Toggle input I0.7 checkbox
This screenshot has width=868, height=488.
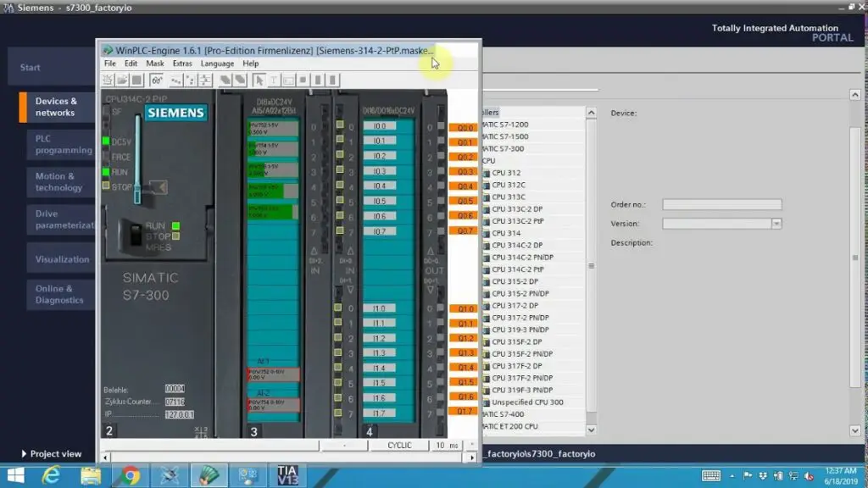[340, 230]
